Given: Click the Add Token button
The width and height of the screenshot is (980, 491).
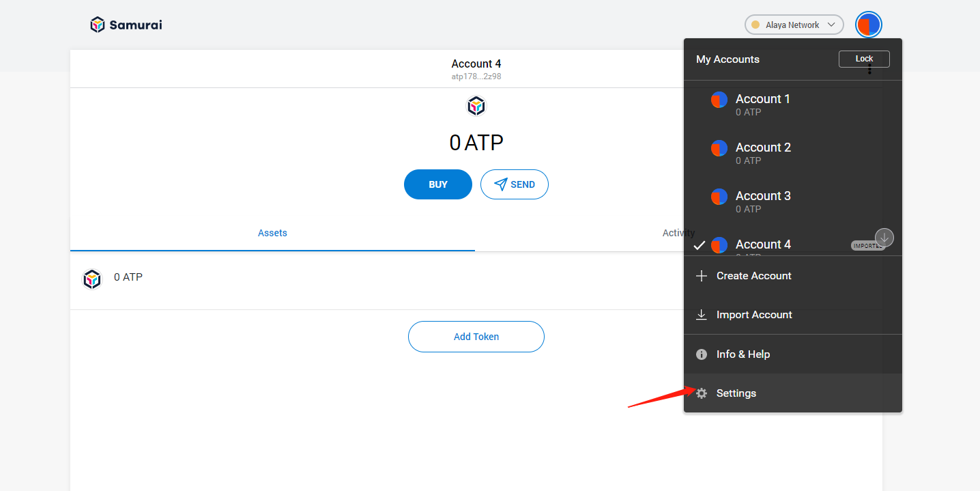Looking at the screenshot, I should click(x=476, y=337).
